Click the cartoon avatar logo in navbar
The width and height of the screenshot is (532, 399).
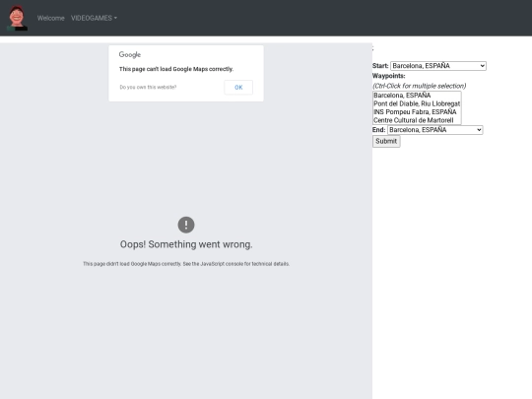(x=17, y=18)
